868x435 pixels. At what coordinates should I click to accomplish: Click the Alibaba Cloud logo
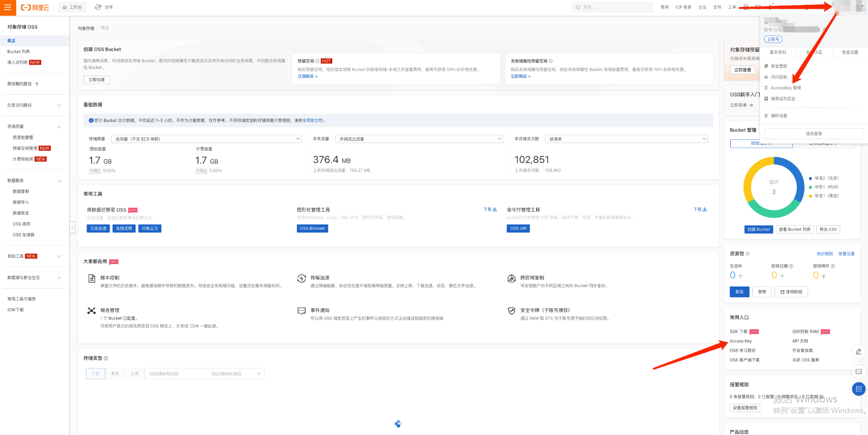pyautogui.click(x=35, y=7)
